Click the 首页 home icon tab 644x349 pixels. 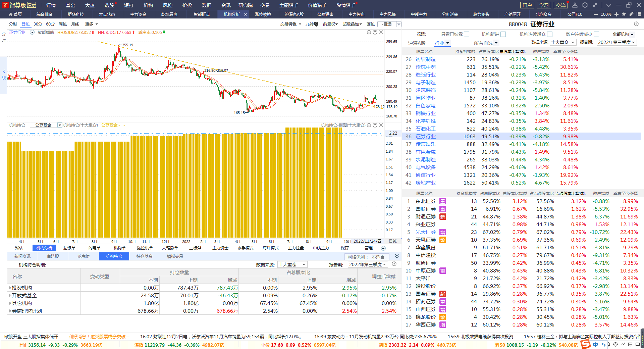pos(15,14)
